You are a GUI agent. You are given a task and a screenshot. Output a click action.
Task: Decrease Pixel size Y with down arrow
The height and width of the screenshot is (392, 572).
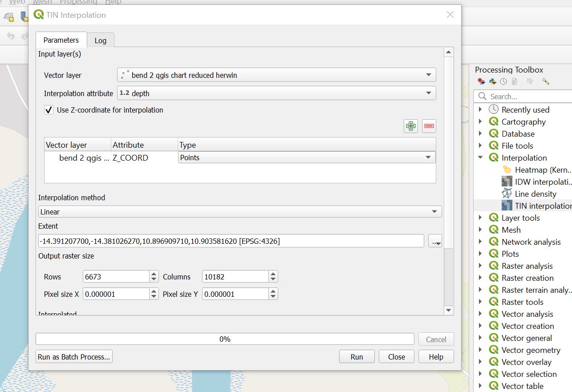click(273, 297)
